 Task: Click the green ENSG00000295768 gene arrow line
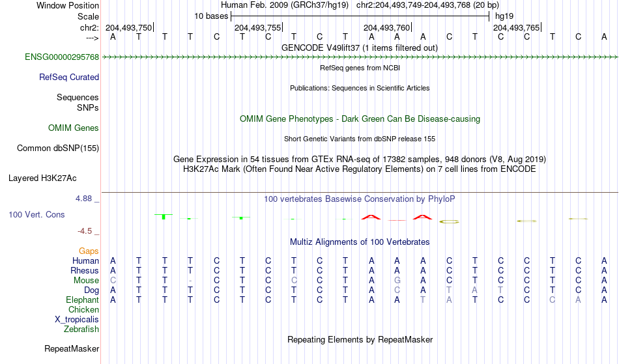coord(360,57)
